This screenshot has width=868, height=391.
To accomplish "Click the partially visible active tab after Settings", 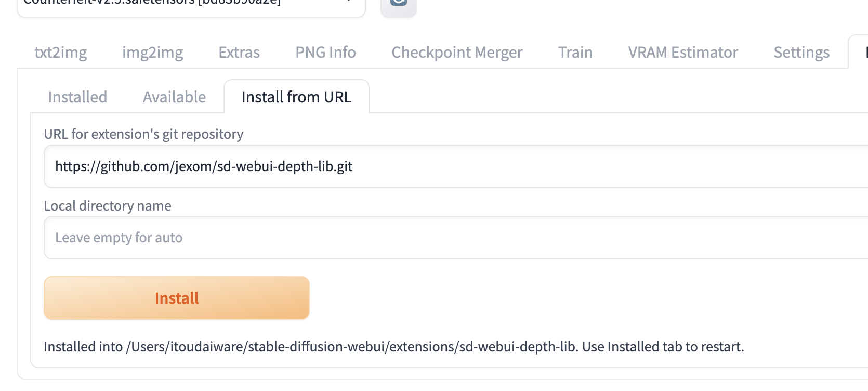I will coord(860,53).
